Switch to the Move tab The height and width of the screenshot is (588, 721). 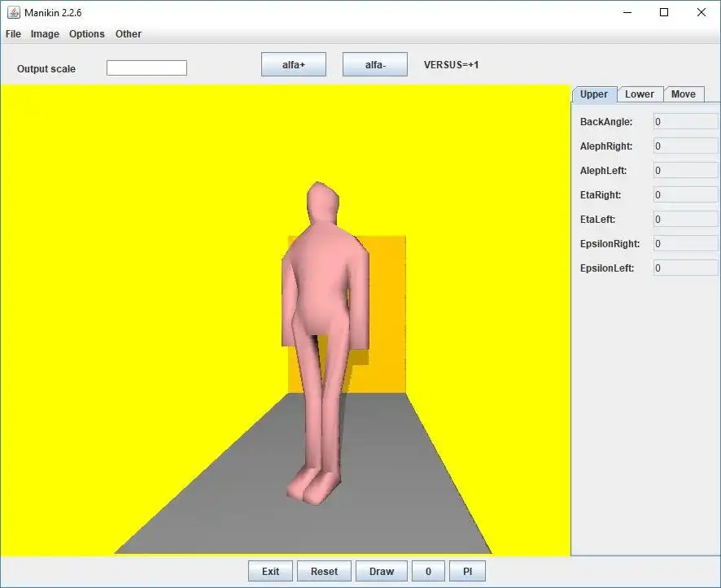[684, 94]
